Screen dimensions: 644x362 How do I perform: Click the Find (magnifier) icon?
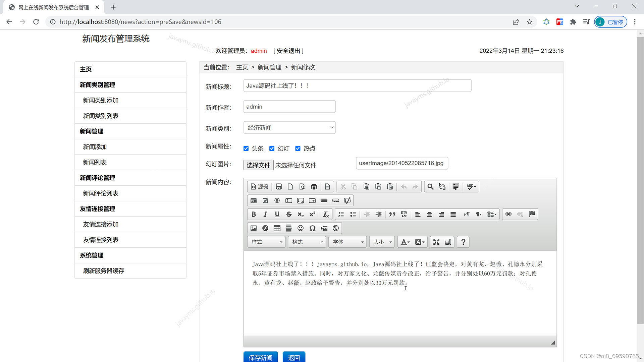click(x=430, y=187)
